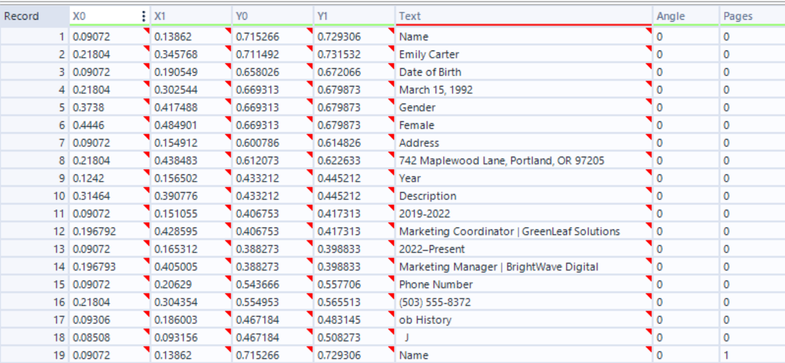The width and height of the screenshot is (785, 363).
Task: Select the Y0 column header
Action: (272, 17)
